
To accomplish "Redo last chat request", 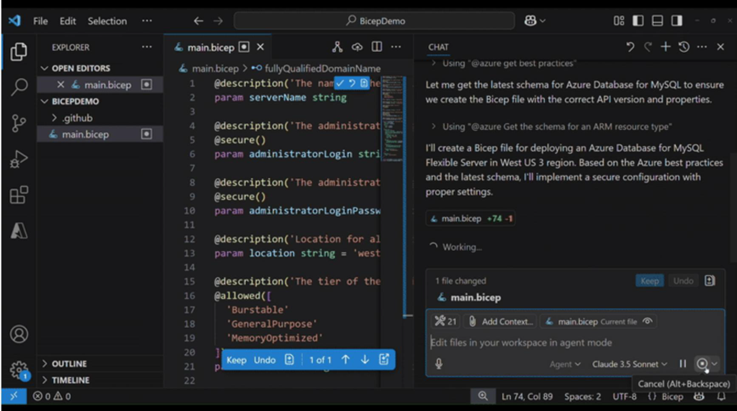I will [x=648, y=47].
